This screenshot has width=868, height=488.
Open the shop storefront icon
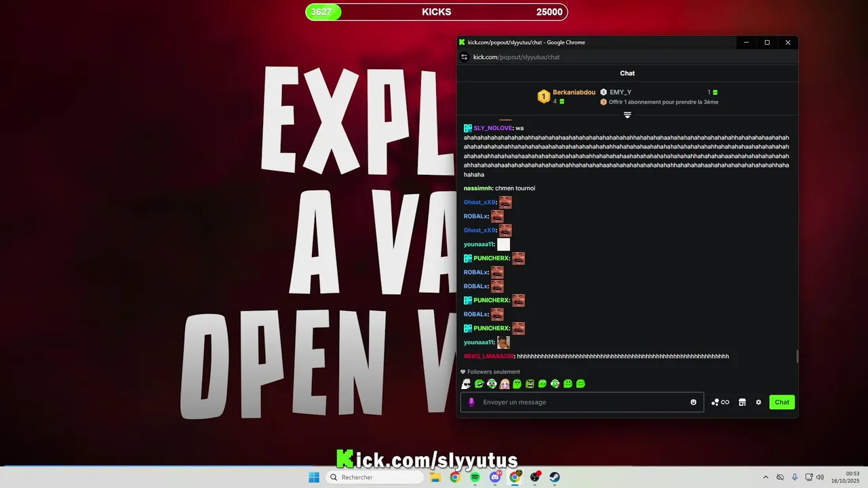(x=742, y=402)
